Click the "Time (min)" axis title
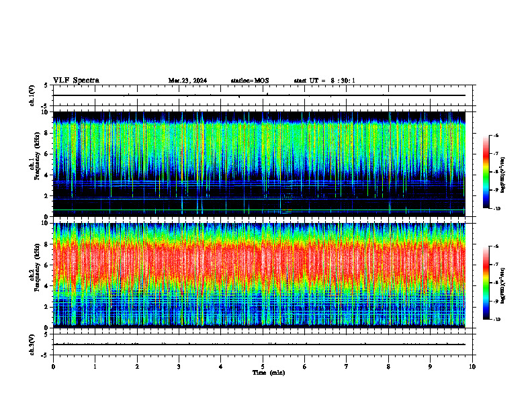 click(x=269, y=373)
